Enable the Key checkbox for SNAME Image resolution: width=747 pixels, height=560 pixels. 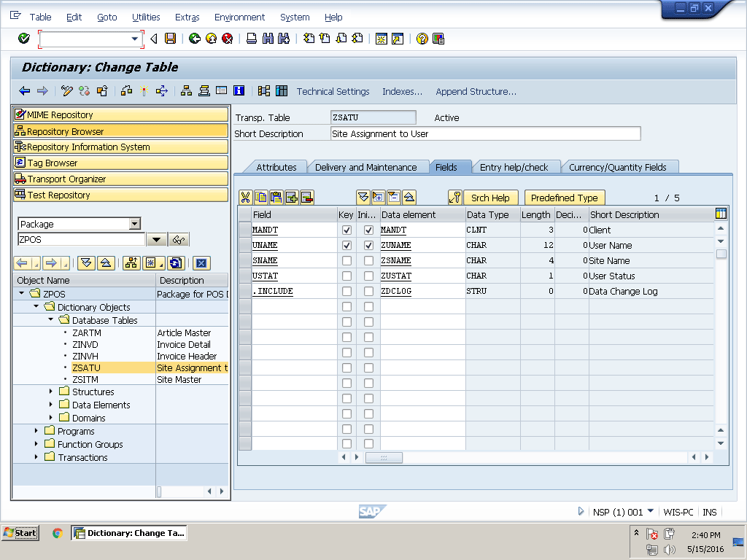[347, 261]
